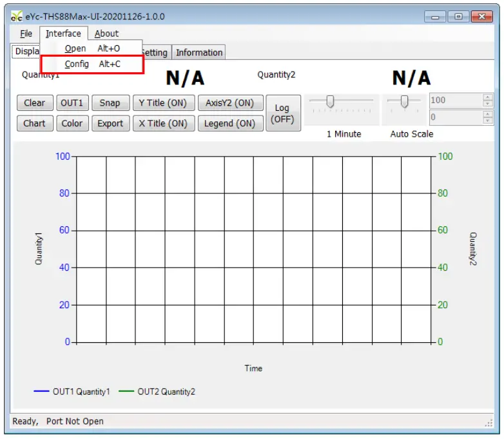
Task: Toggle the AxisY2 (ON) button
Action: pyautogui.click(x=229, y=103)
